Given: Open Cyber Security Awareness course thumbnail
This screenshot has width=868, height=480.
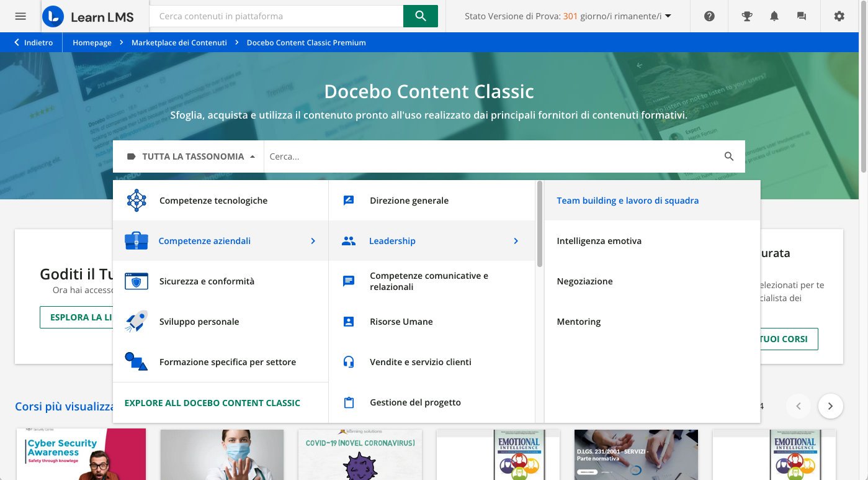Looking at the screenshot, I should click(x=81, y=454).
